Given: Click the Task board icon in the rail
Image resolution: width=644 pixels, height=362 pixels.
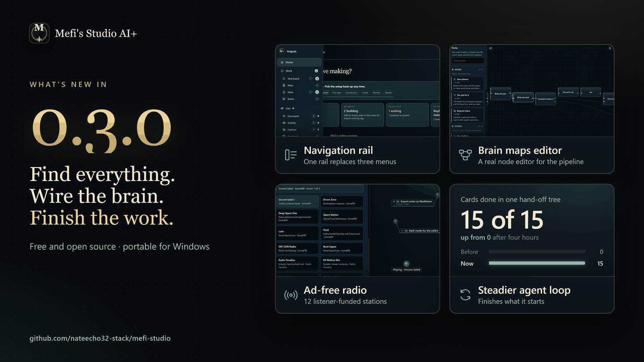Looking at the screenshot, I should tap(284, 79).
